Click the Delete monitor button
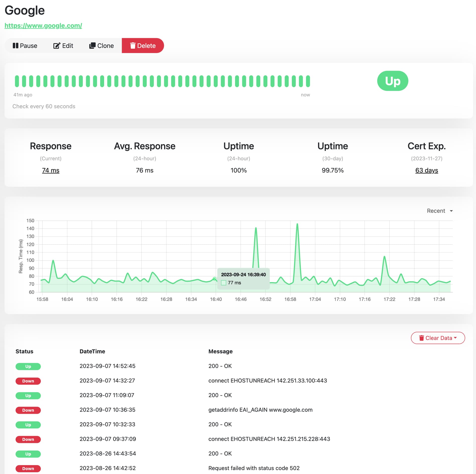Viewport: 476px width, 474px height. 143,46
